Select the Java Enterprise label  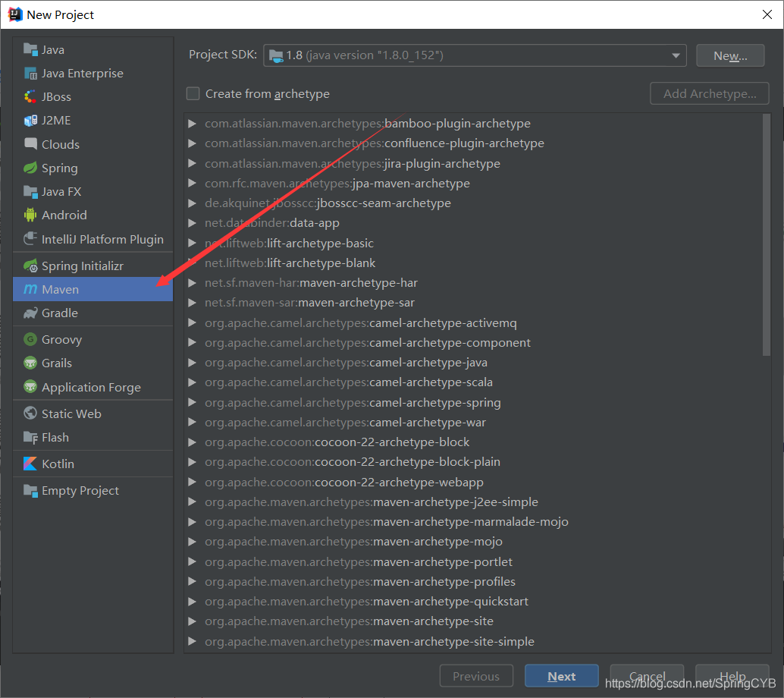coord(83,73)
